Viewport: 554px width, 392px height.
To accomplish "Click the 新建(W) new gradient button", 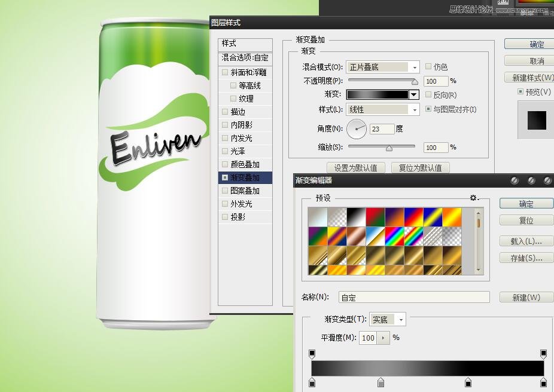I will (x=526, y=297).
